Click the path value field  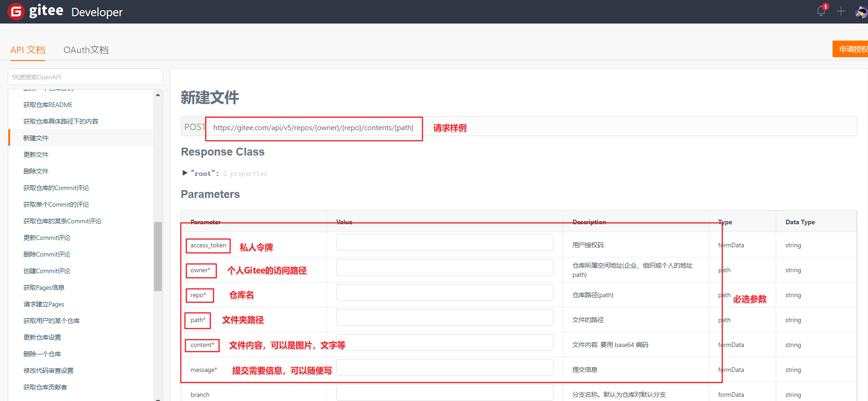point(445,317)
